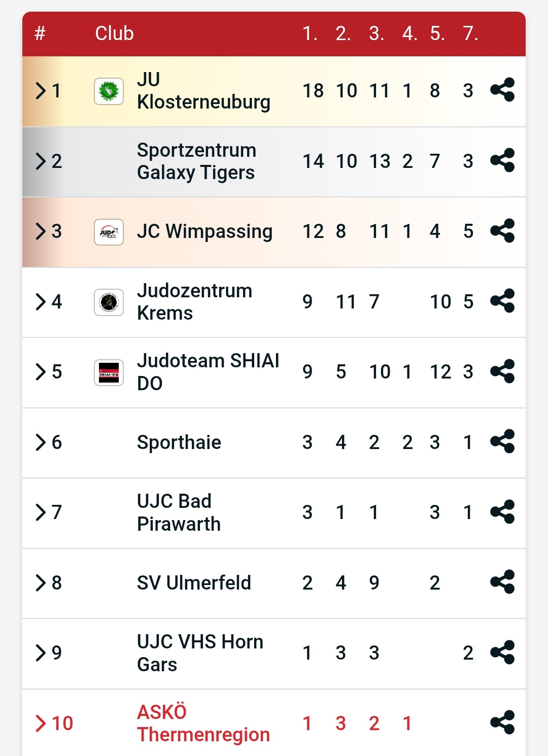Open UJC VHS Horn Gars club
The height and width of the screenshot is (756, 548).
[x=200, y=652]
